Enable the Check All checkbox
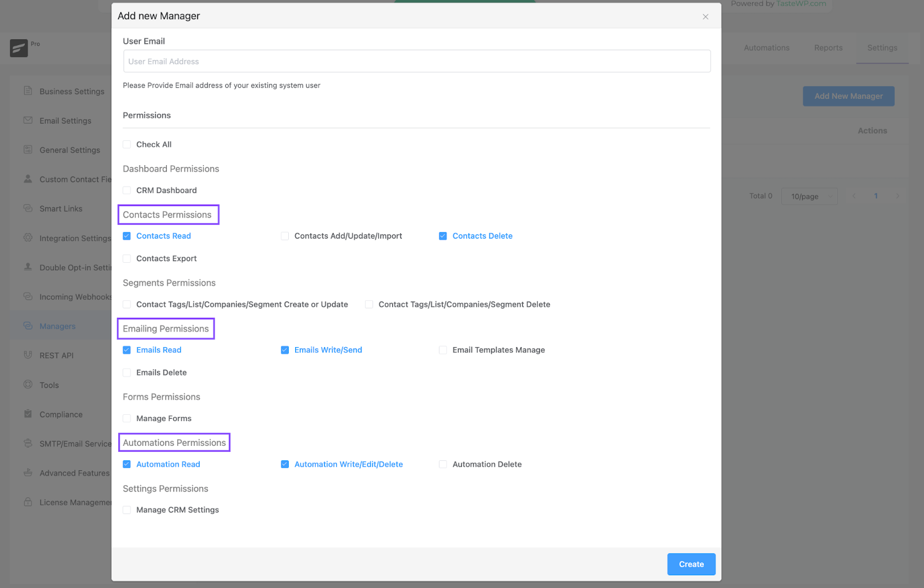Viewport: 924px width, 588px height. click(x=127, y=144)
